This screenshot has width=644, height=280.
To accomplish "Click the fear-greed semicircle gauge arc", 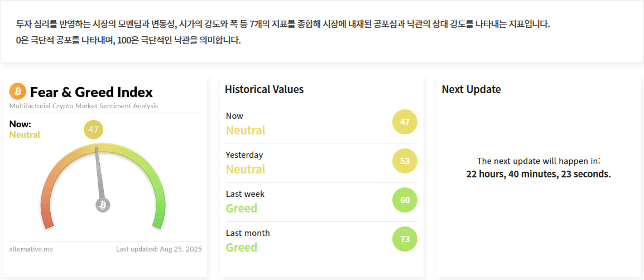I will (x=103, y=185).
